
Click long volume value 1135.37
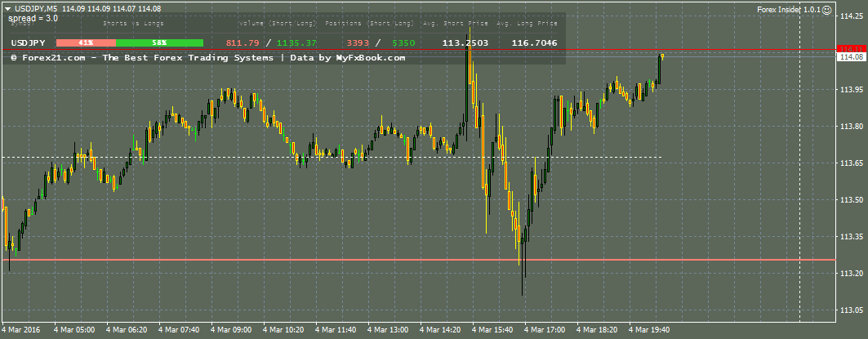coord(296,42)
